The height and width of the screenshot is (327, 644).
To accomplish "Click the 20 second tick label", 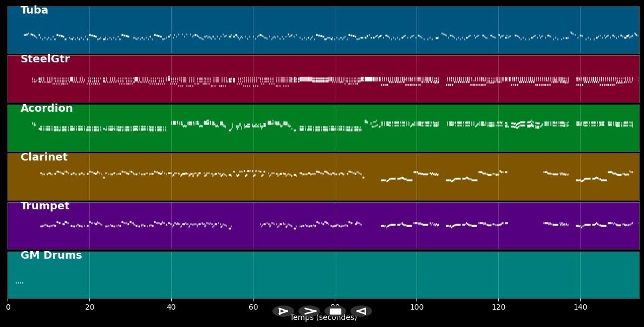I will 89,307.
